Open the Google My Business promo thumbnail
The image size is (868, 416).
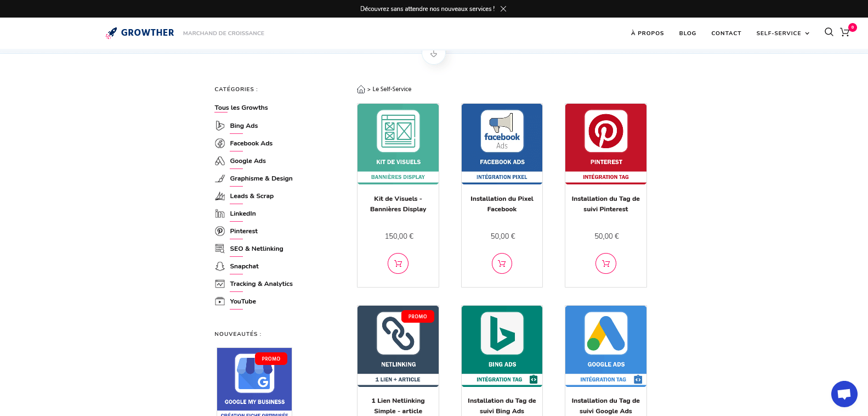[x=254, y=379]
